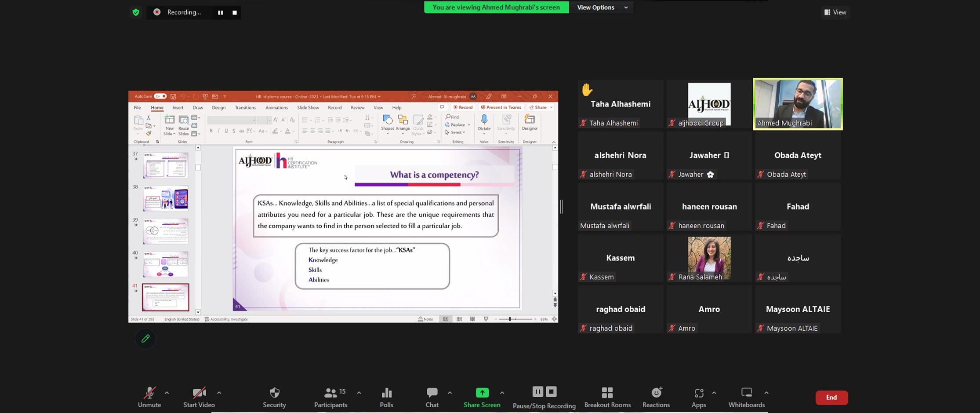The width and height of the screenshot is (980, 413).
Task: Open the Chat panel icon
Action: tap(432, 393)
